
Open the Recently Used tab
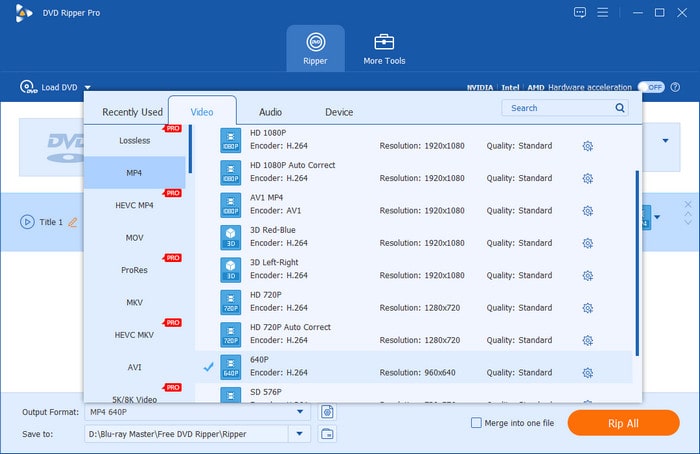coord(132,112)
